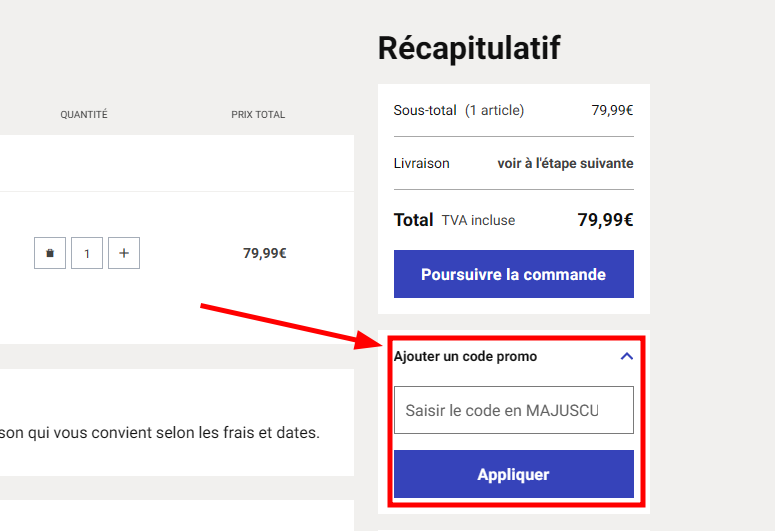Click the quantity box showing 1
This screenshot has width=775, height=531.
87,253
